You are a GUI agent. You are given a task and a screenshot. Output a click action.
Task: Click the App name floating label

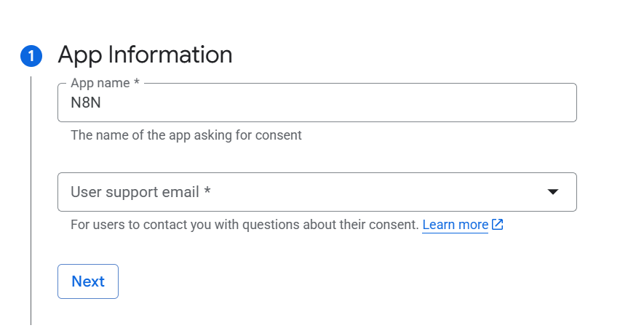coord(100,84)
